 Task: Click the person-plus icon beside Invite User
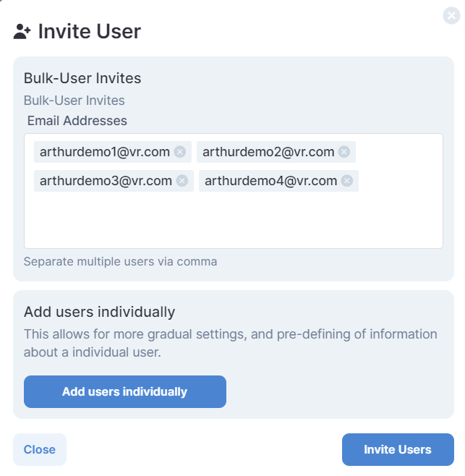[x=22, y=32]
